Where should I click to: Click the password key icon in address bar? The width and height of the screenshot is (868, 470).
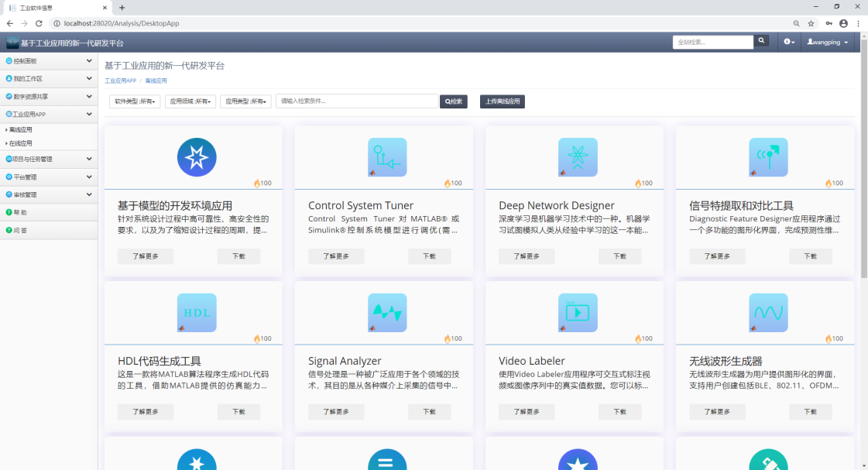pyautogui.click(x=829, y=23)
